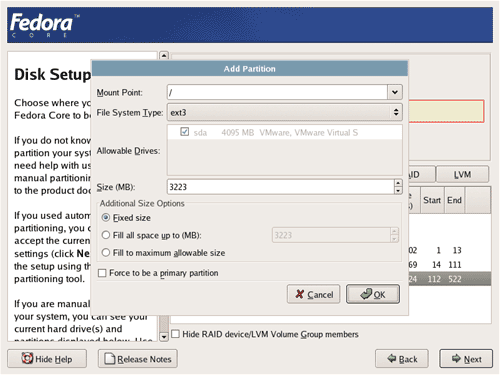Click help panel scrollbar up arrow
The width and height of the screenshot is (500, 375).
[164, 56]
